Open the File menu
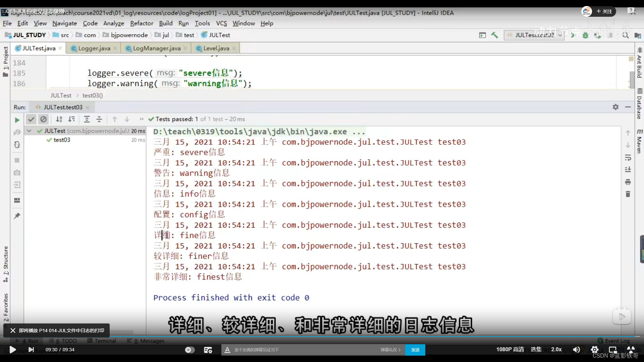Viewport: 644px width, 362px height. (x=7, y=23)
